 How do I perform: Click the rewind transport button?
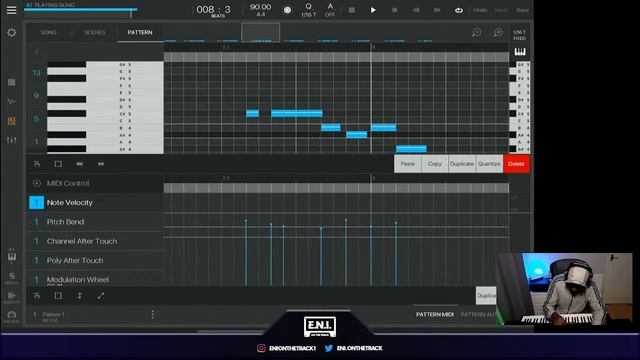[x=416, y=10]
